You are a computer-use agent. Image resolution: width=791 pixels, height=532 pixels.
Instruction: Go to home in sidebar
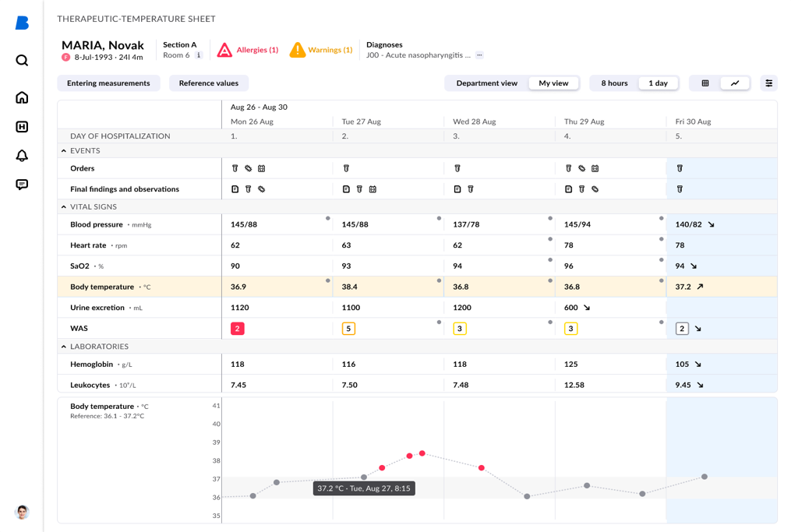pos(22,97)
